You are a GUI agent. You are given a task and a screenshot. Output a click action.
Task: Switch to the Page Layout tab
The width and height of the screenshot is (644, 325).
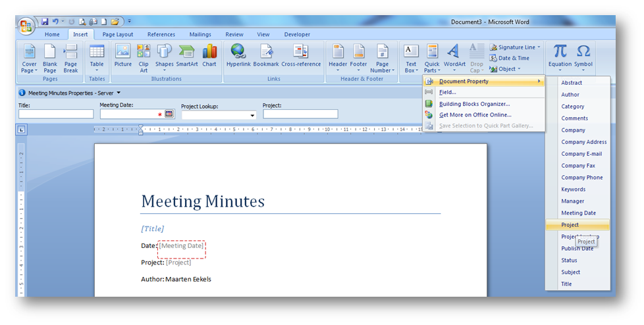[x=117, y=34]
